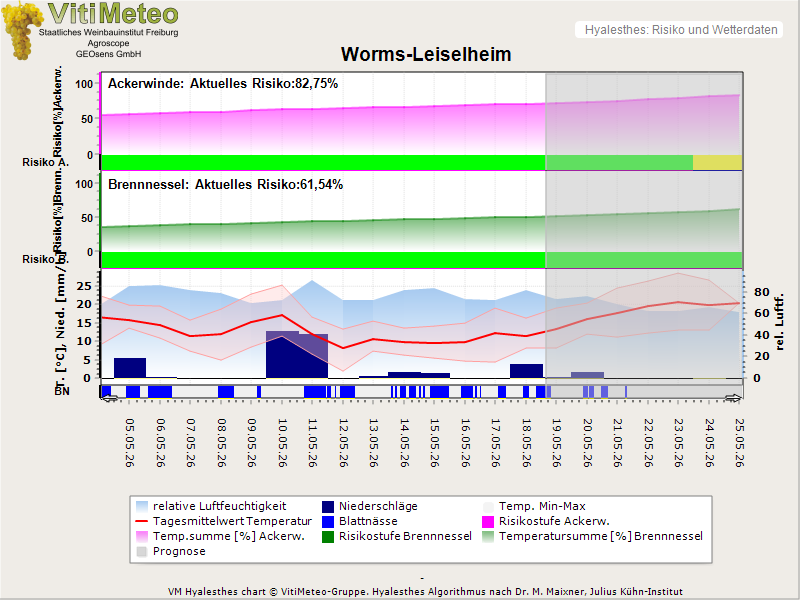Screen dimensions: 800x600
Task: Click the 'Risiko B.' row label
Action: pos(45,259)
